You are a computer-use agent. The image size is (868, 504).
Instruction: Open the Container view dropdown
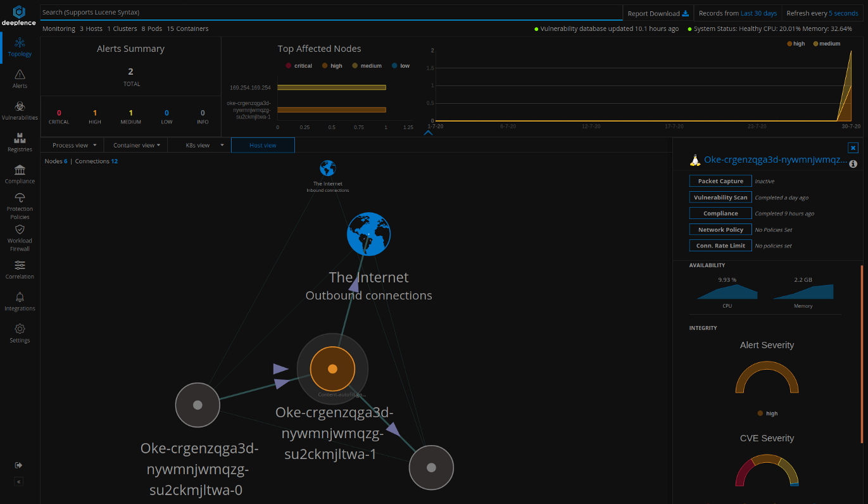[135, 145]
